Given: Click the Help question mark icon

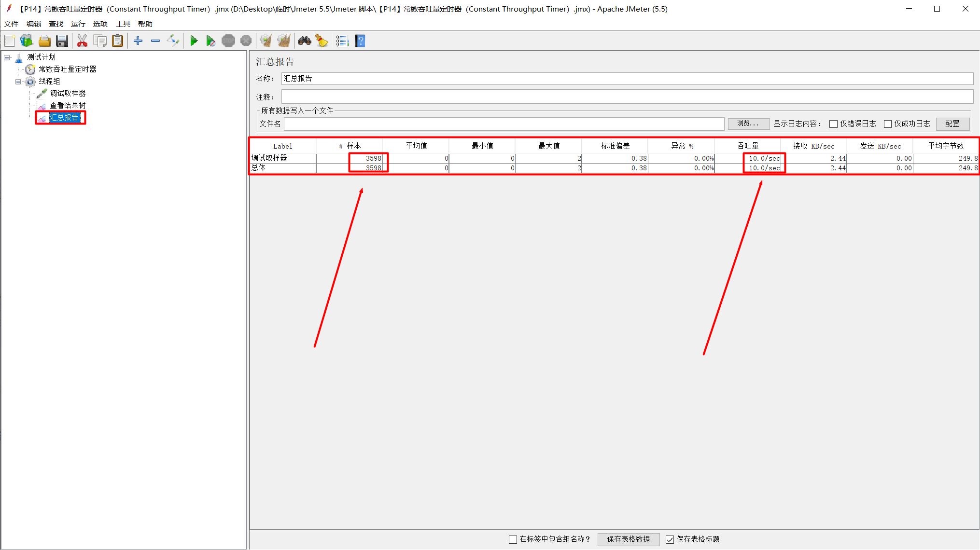Looking at the screenshot, I should click(360, 41).
